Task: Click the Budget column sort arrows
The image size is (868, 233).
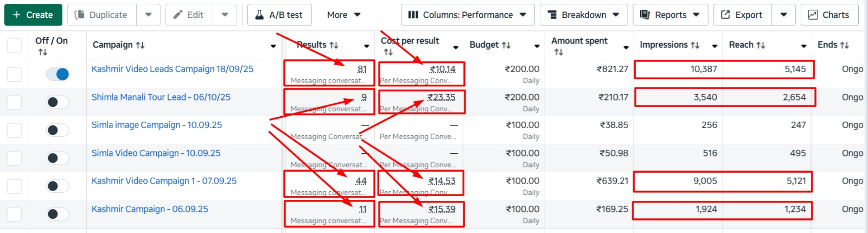Action: point(506,45)
